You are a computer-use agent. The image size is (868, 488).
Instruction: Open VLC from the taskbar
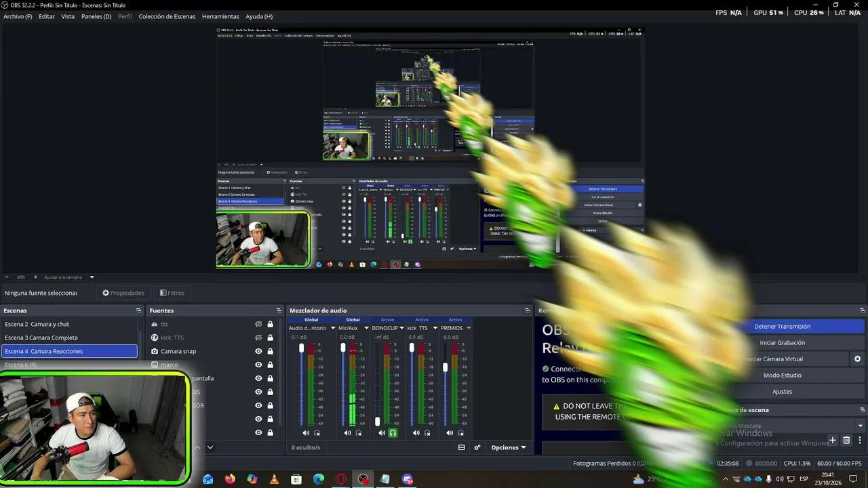tap(274, 479)
